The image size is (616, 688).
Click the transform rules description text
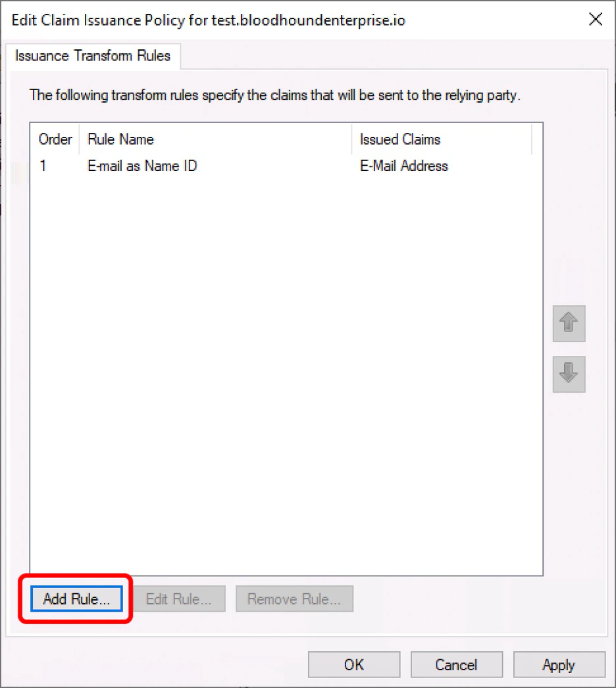(x=274, y=95)
